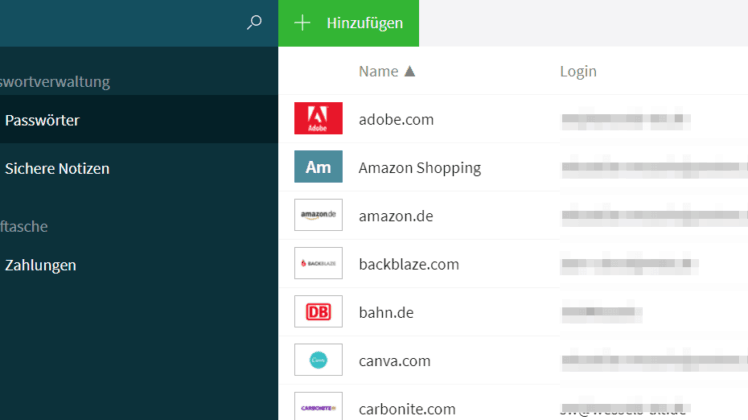Click the Backblaze logo icon
Image resolution: width=748 pixels, height=420 pixels.
click(x=318, y=263)
